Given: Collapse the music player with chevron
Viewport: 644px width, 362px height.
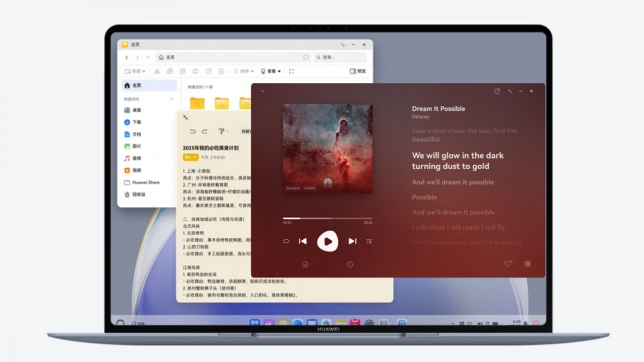Looking at the screenshot, I should pos(262,91).
